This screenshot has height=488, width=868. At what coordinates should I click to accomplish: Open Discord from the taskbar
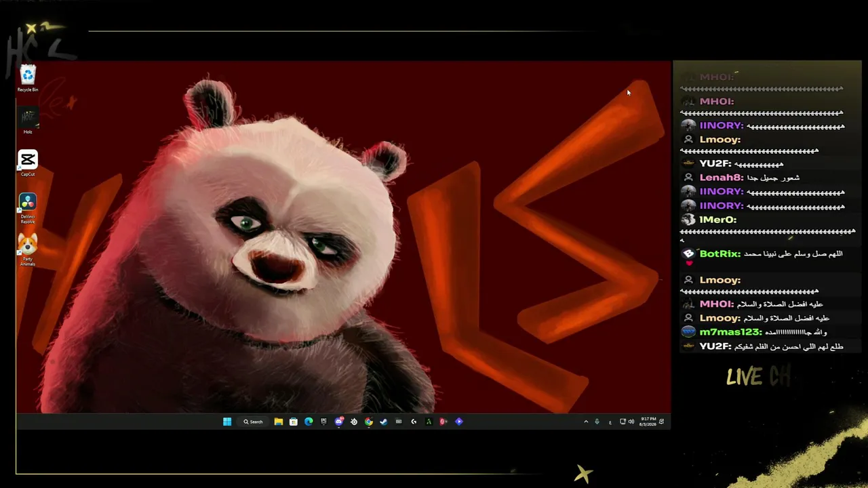pos(339,422)
